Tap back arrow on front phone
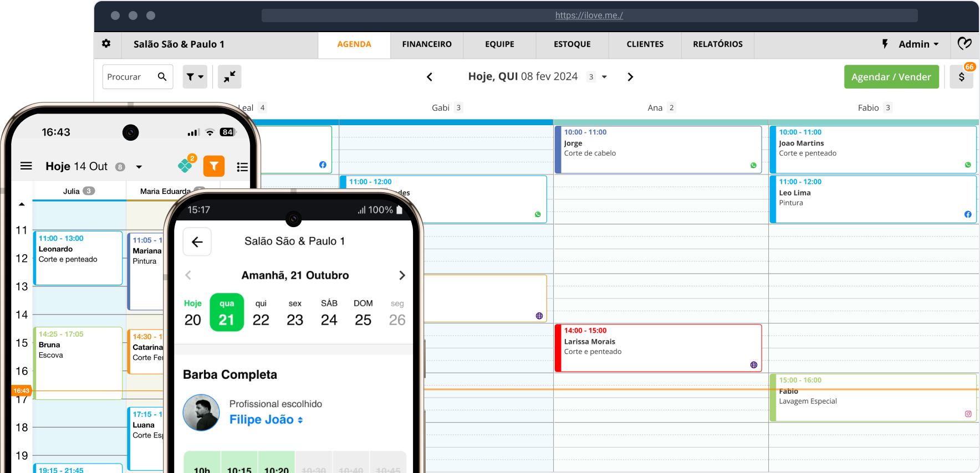The image size is (980, 473). point(197,241)
